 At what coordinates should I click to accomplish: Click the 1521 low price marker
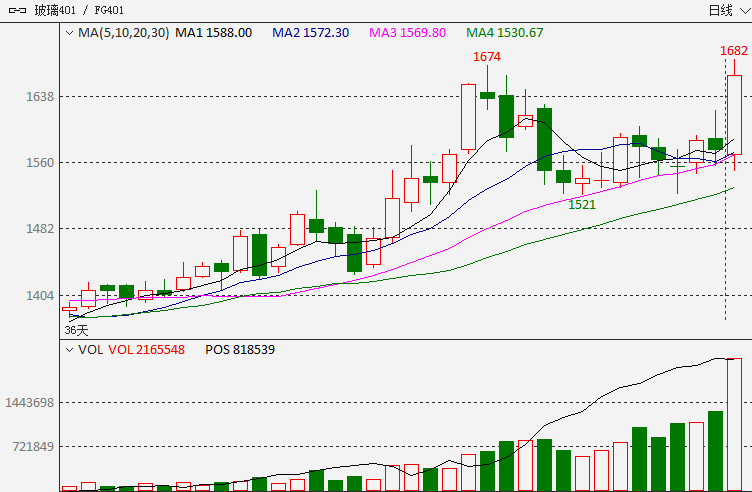tap(582, 205)
